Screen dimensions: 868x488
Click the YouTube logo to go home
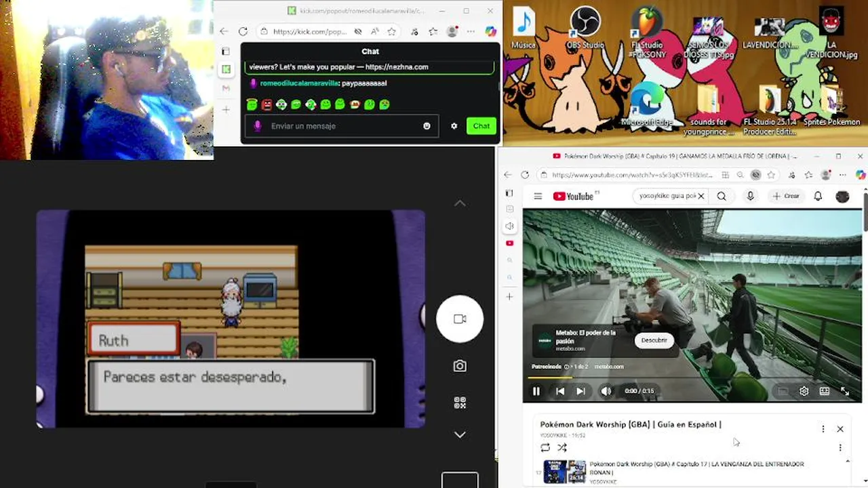click(574, 197)
